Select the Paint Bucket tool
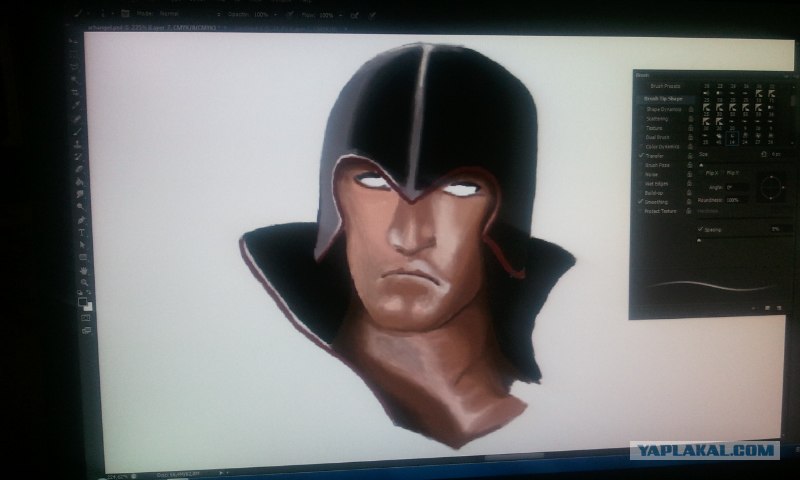This screenshot has height=480, width=800. (79, 182)
